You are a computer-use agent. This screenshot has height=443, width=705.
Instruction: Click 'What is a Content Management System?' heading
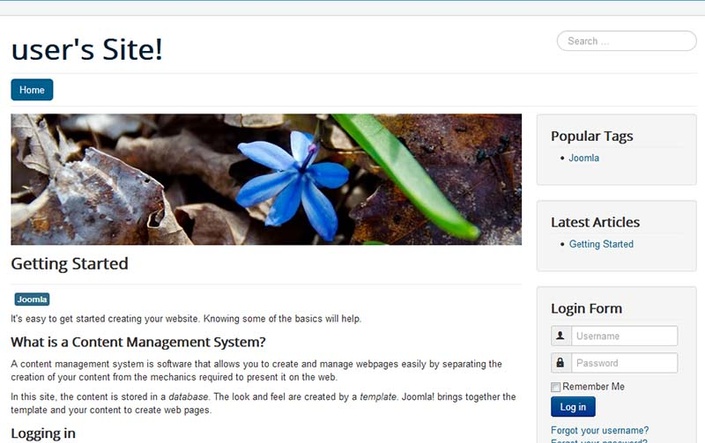(138, 342)
